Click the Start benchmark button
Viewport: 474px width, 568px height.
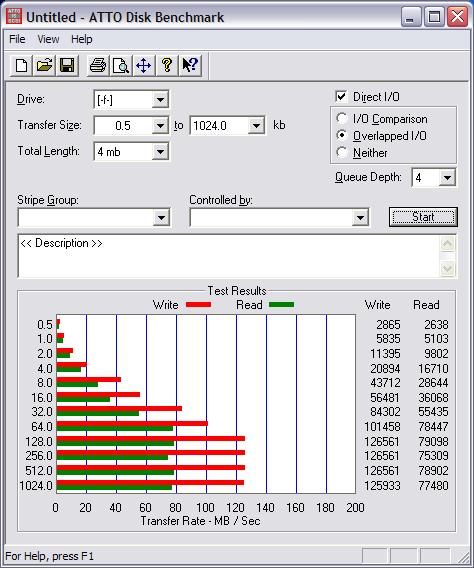click(423, 217)
